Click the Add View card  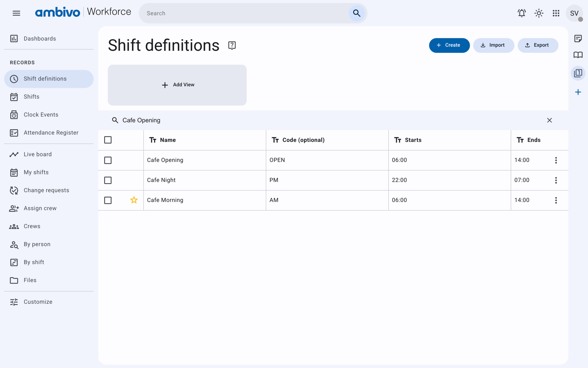pyautogui.click(x=177, y=85)
